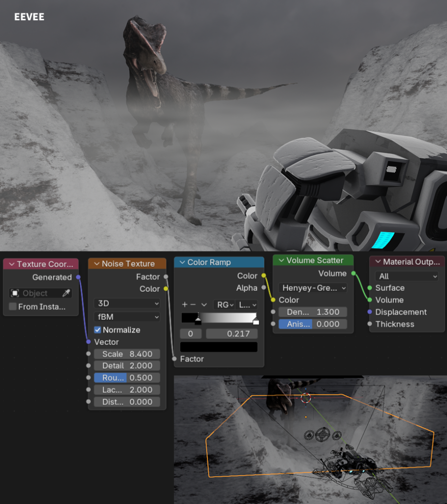This screenshot has height=504, width=447.
Task: Click the minus icon on Color Ramp
Action: [x=192, y=305]
